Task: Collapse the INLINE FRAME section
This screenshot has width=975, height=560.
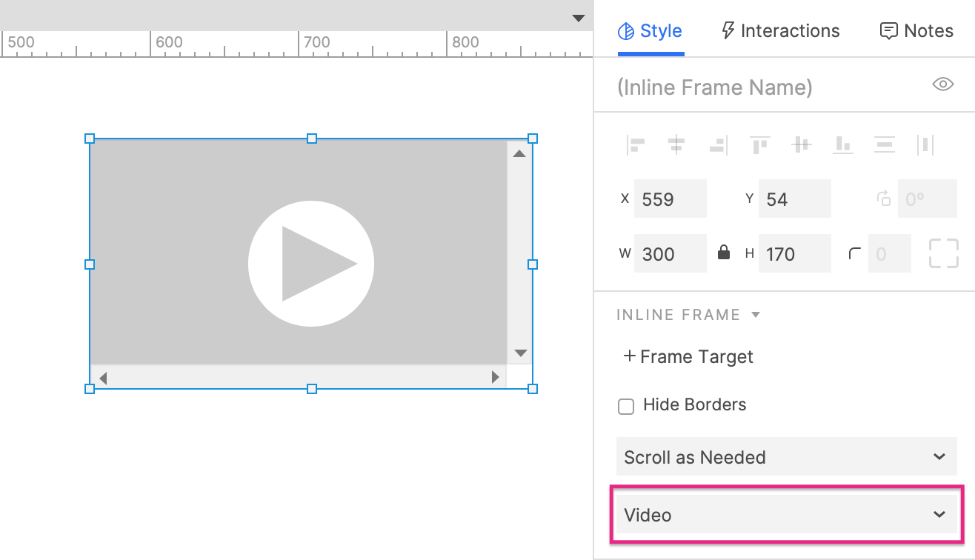Action: (756, 315)
